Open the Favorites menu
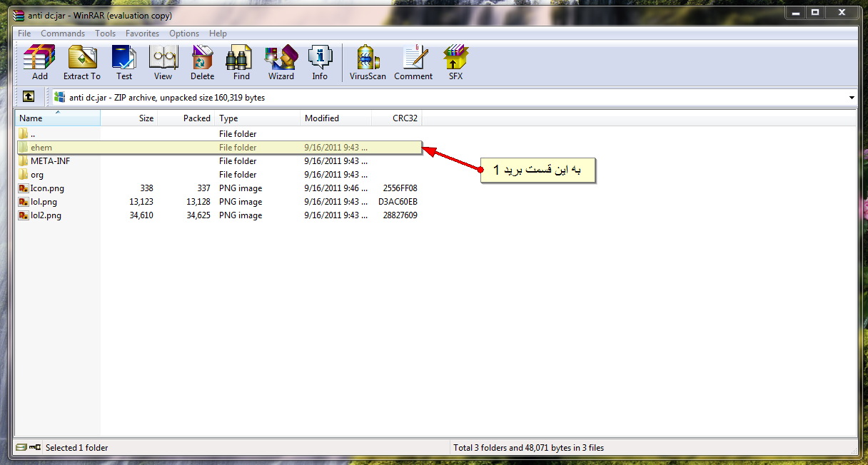868x465 pixels. pos(143,34)
